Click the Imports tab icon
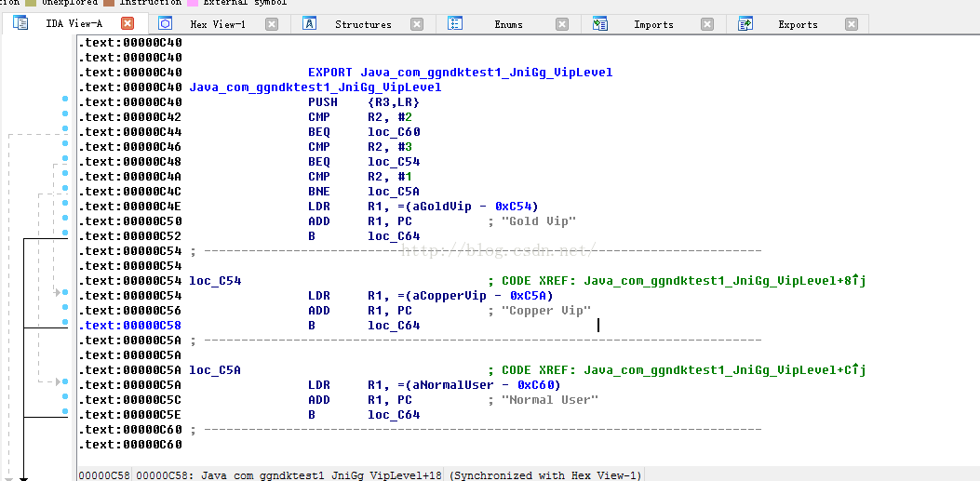 600,24
